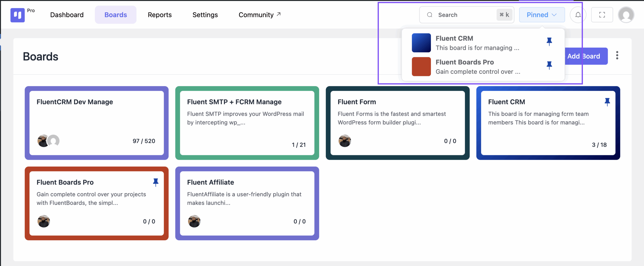Click the Add Board button
The width and height of the screenshot is (644, 266).
tap(584, 56)
